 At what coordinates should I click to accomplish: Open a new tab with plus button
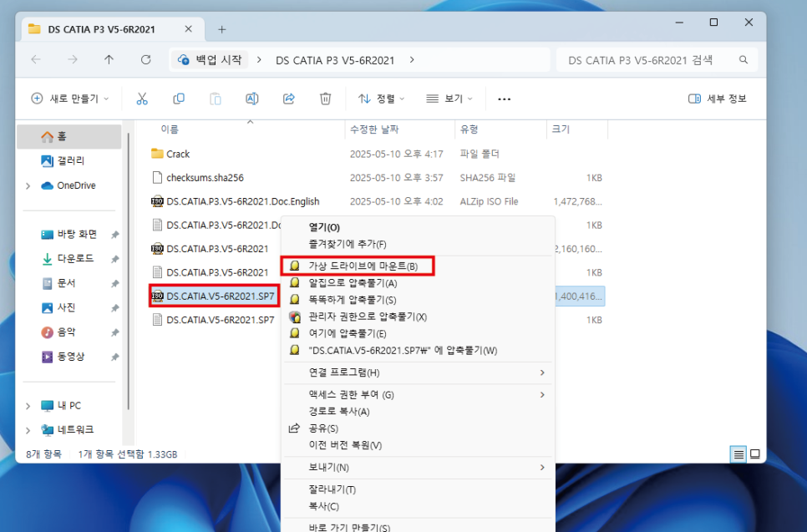[x=222, y=29]
